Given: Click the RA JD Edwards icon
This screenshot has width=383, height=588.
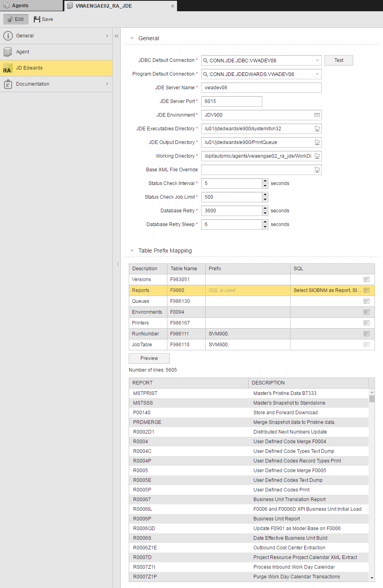Looking at the screenshot, I should (x=7, y=68).
